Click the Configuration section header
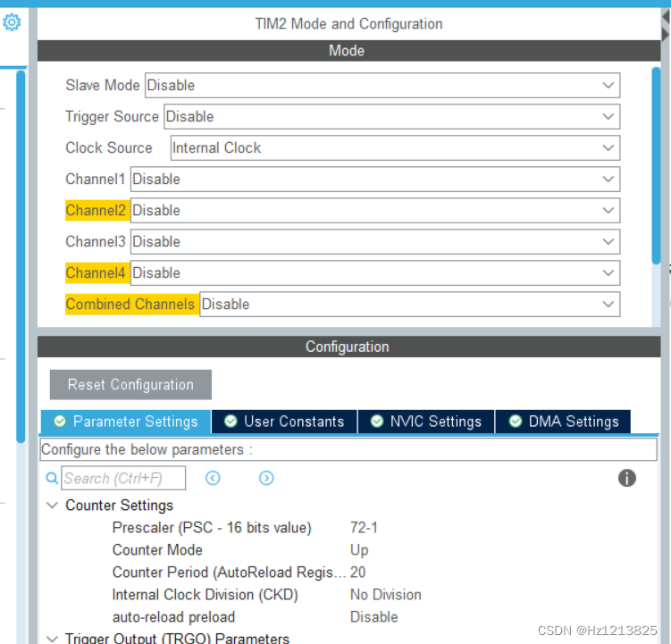The height and width of the screenshot is (644, 671). [348, 347]
